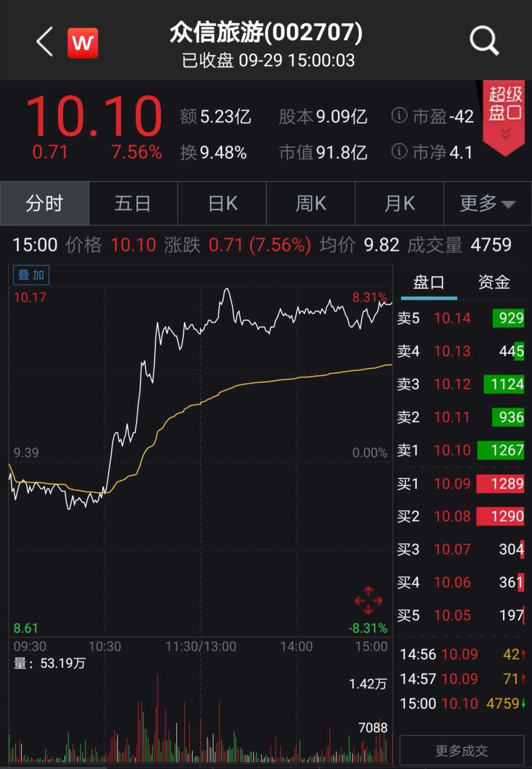Tap the 15:00 trade record with 4759

coord(463,703)
